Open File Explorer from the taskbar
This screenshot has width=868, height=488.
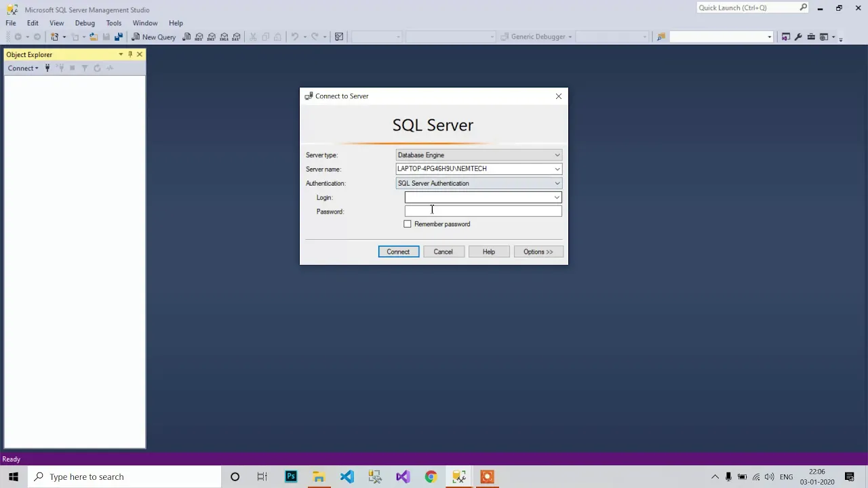[x=319, y=476]
